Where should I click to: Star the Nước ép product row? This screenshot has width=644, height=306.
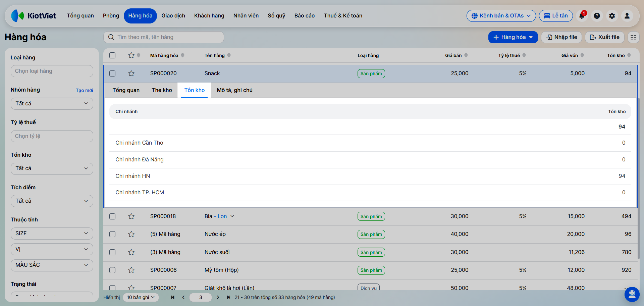(x=131, y=234)
